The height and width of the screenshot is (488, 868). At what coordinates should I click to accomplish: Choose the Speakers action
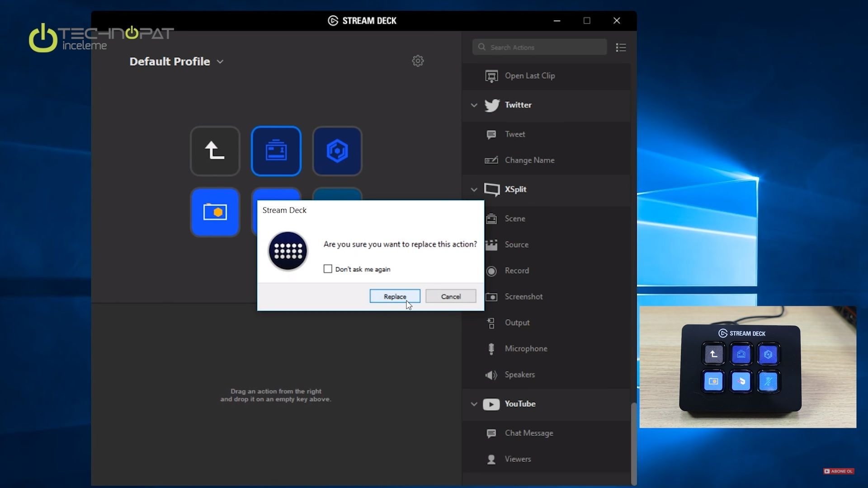519,375
